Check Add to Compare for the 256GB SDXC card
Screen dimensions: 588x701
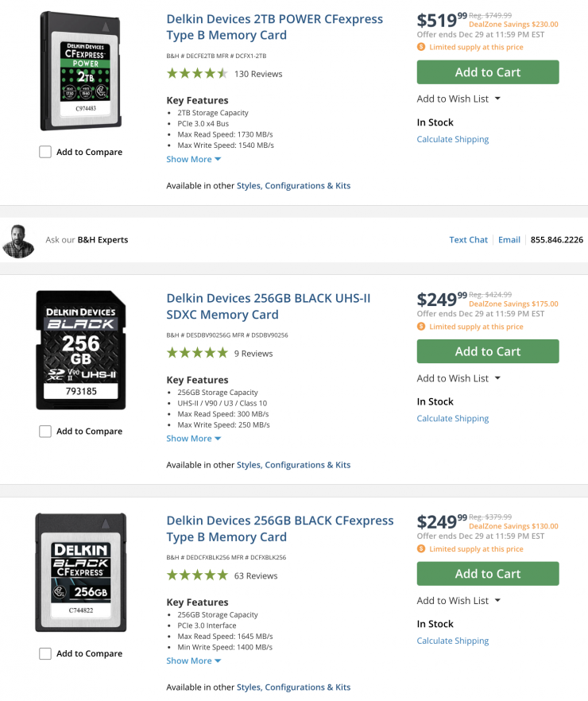[x=45, y=431]
